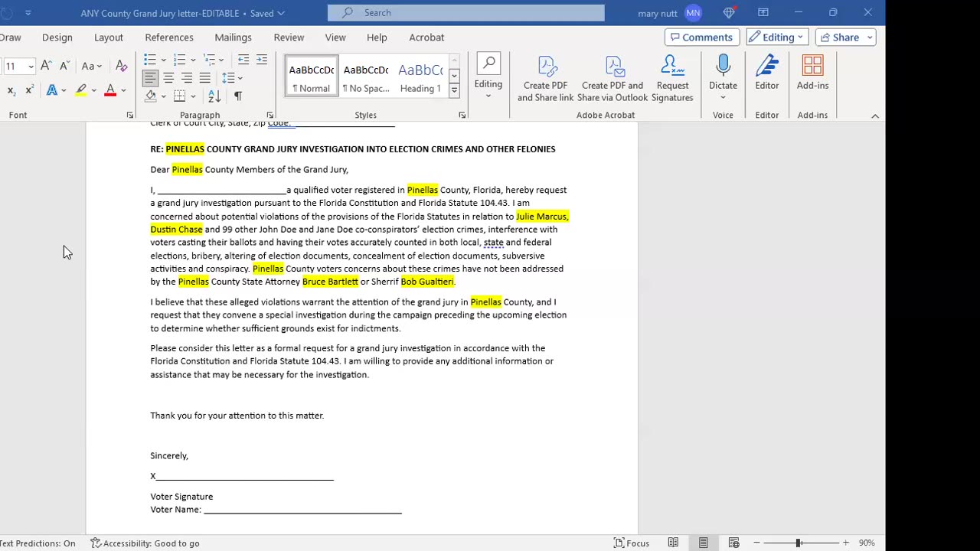Open the Acrobat tab
980x551 pixels.
426,37
